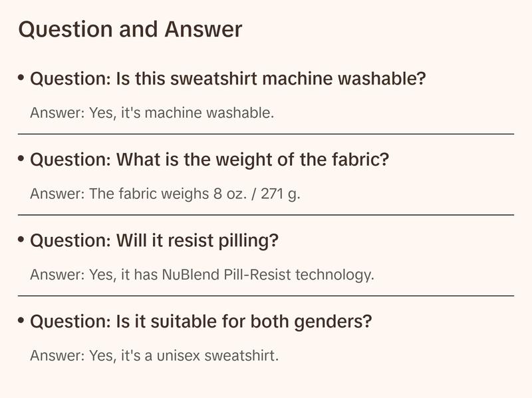Click the fabric weight question
The width and height of the screenshot is (532, 398).
click(x=209, y=160)
